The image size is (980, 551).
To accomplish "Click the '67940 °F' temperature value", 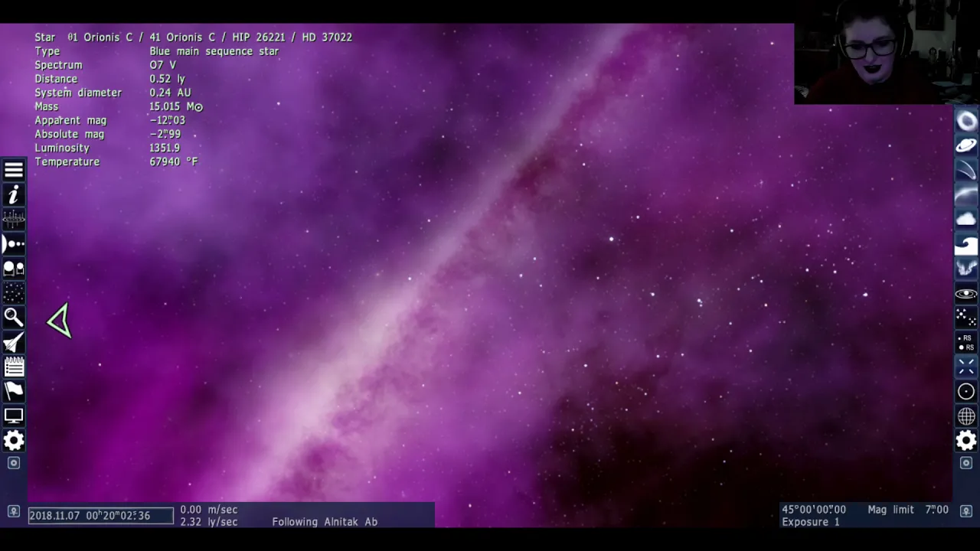I will pyautogui.click(x=174, y=161).
